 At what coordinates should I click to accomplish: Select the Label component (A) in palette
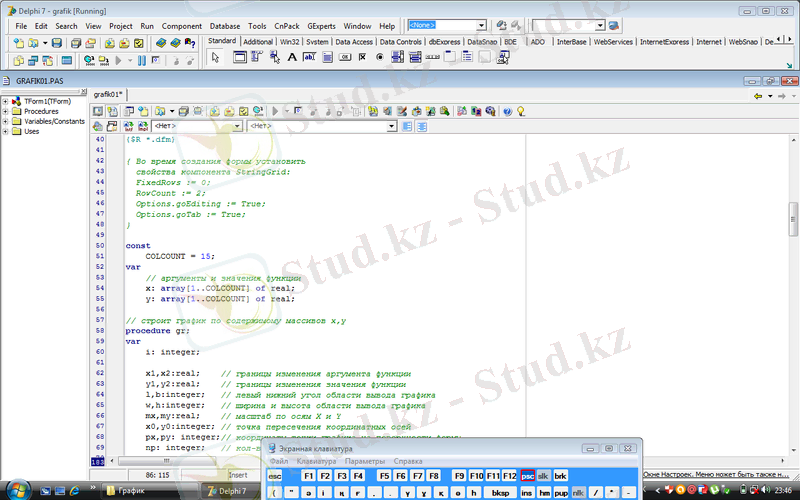(292, 58)
